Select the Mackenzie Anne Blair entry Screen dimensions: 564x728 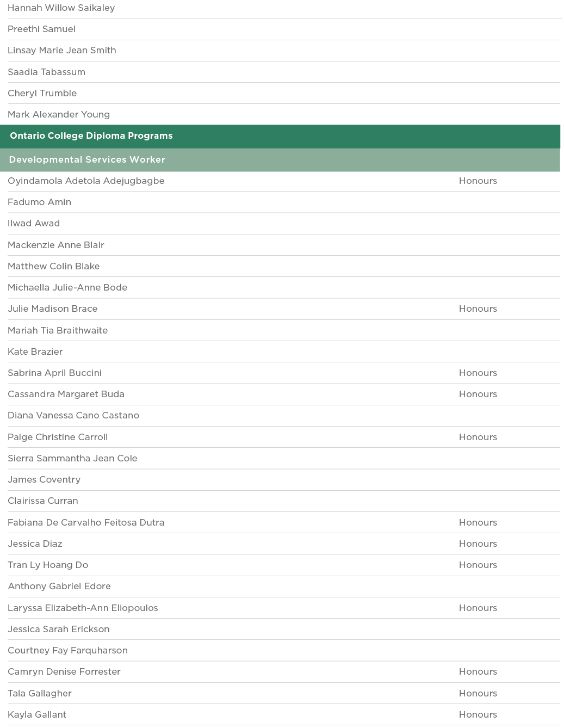[x=56, y=245]
